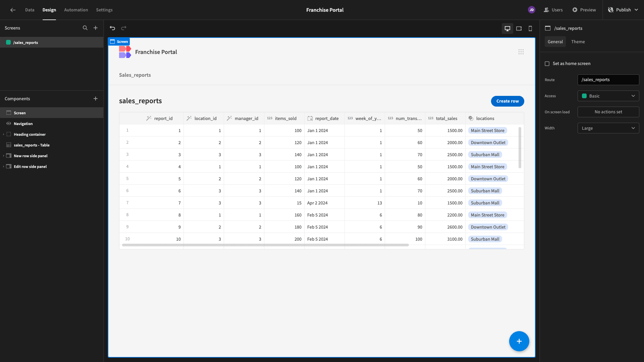644x362 pixels.
Task: Click the report_date column header
Action: (x=324, y=119)
